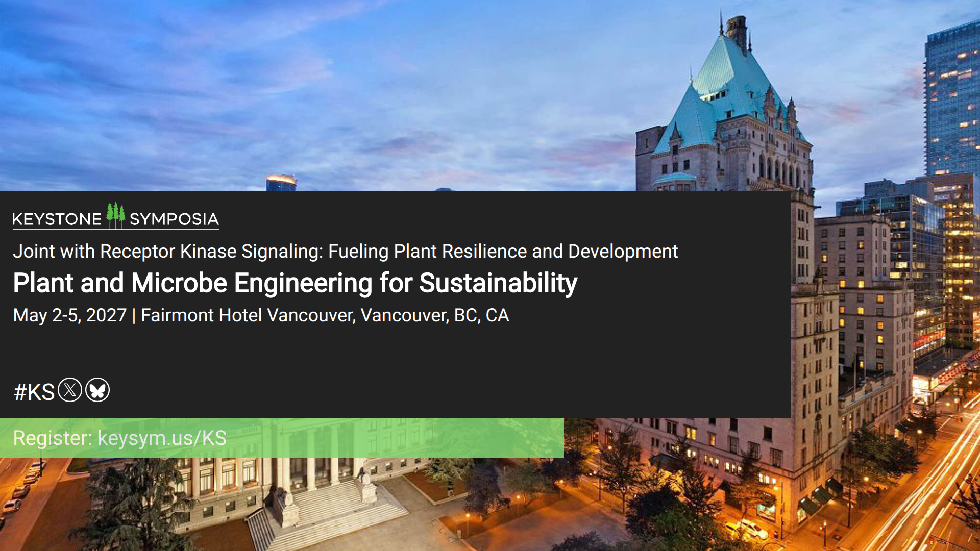Click the KEYSTONE word in the logo
Screen dimensions: 980x551
57,219
